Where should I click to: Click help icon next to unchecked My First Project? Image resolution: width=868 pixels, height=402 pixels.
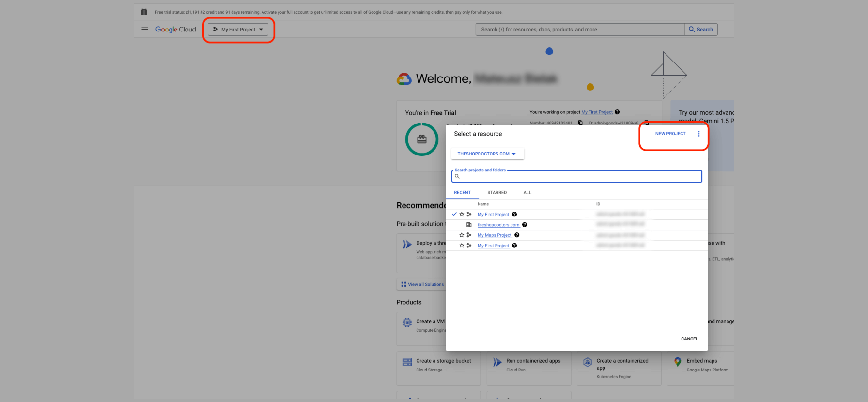514,246
